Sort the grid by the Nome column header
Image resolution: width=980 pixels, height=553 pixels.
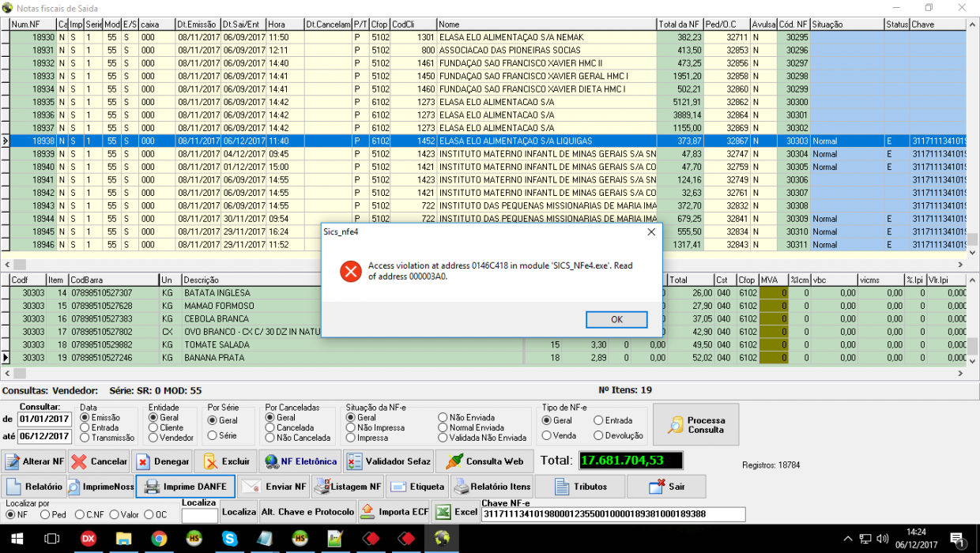[x=546, y=24]
